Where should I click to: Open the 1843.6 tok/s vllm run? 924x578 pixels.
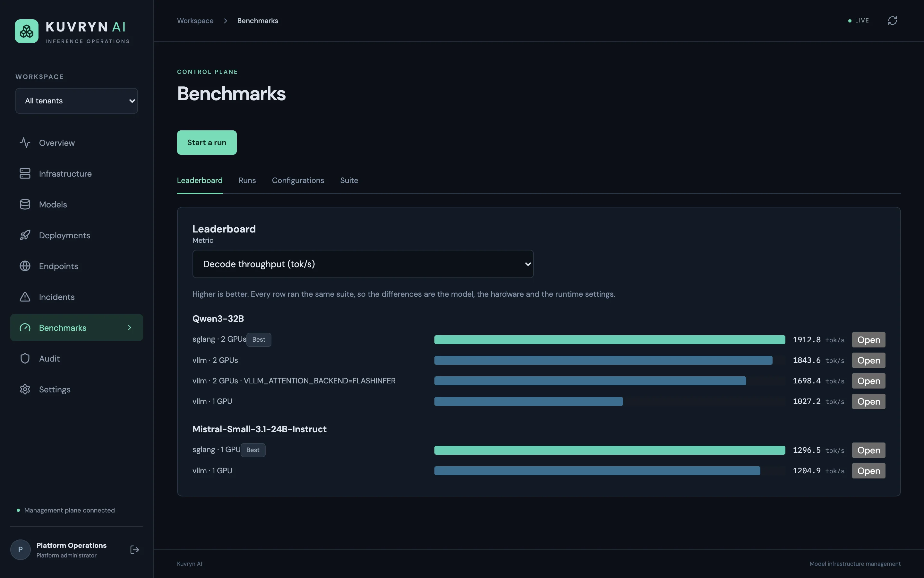pos(868,361)
